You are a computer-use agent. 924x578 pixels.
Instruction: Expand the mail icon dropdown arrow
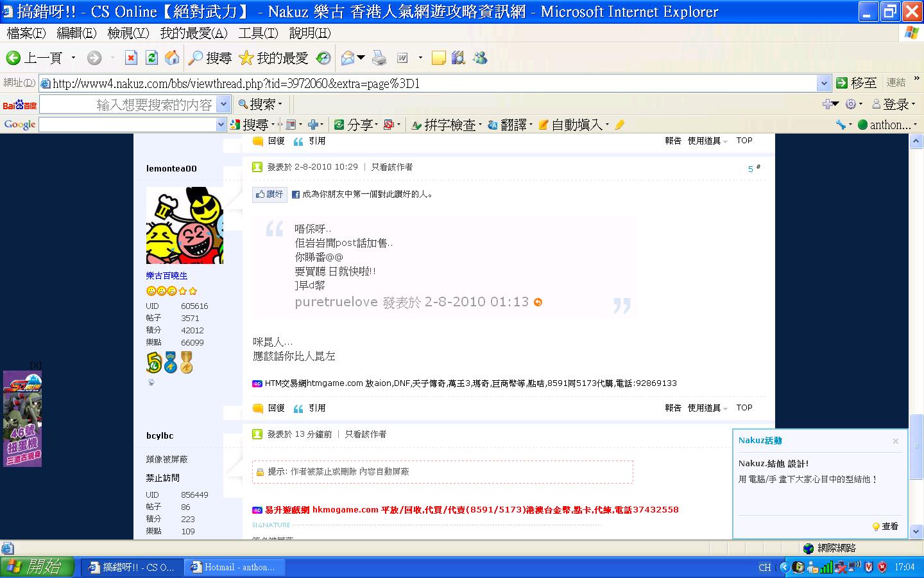[361, 58]
